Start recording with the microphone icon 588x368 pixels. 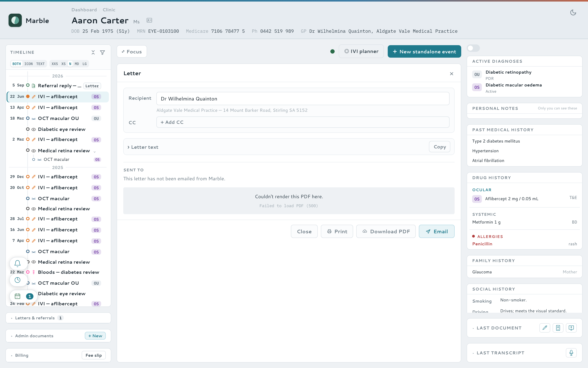[571, 353]
